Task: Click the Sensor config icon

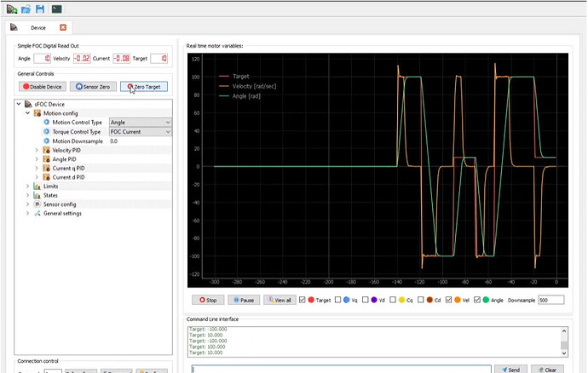Action: click(37, 204)
